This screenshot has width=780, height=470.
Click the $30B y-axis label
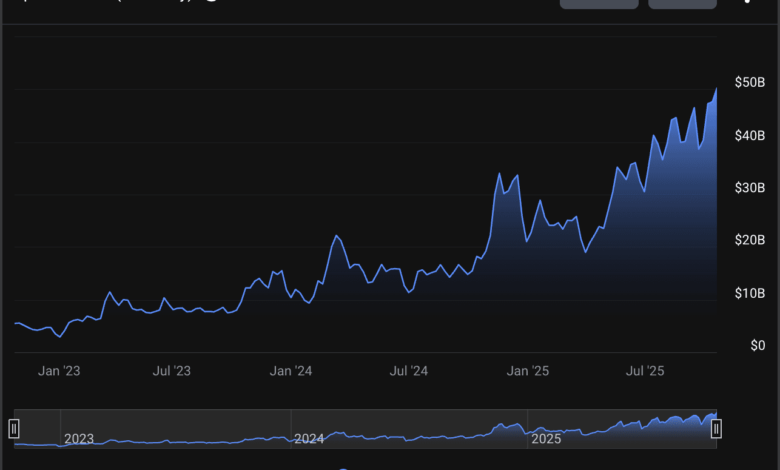pyautogui.click(x=749, y=187)
